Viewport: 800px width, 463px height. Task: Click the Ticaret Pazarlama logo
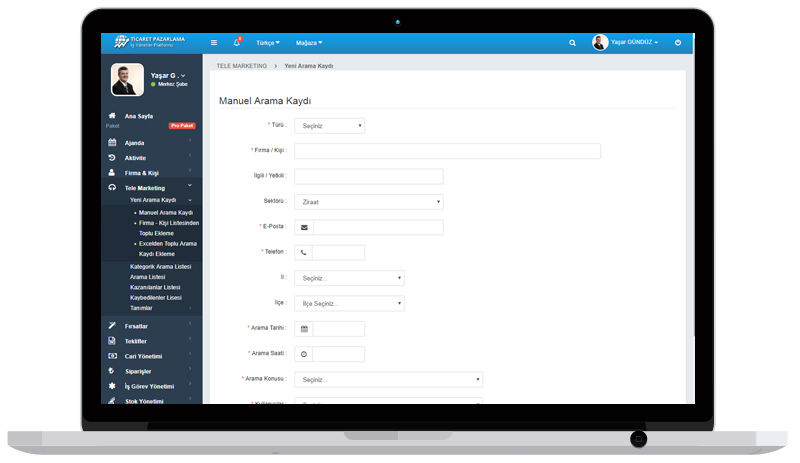(x=149, y=42)
